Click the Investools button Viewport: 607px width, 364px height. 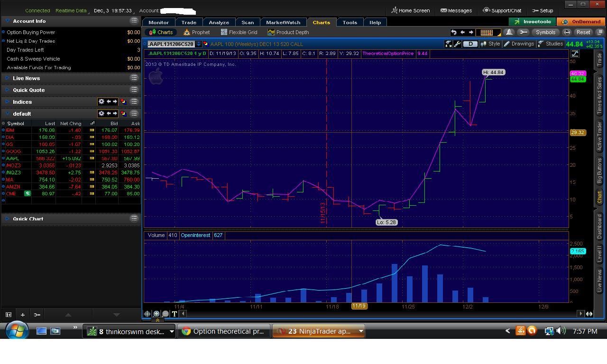click(532, 22)
